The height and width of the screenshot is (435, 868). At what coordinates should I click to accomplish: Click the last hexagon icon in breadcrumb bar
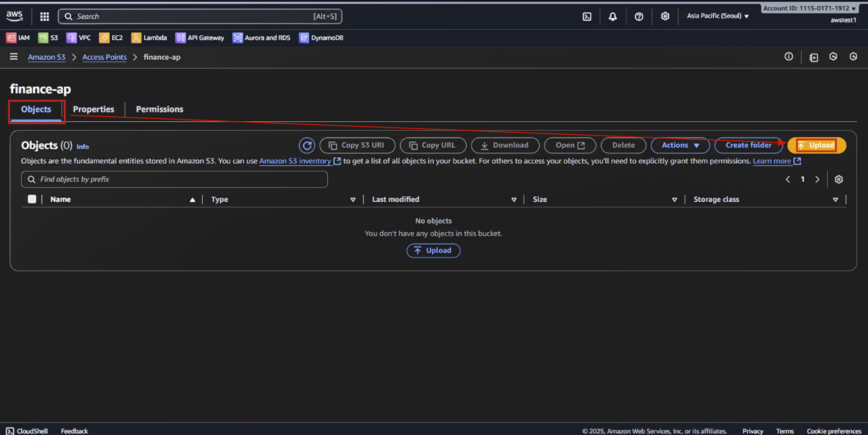click(853, 56)
